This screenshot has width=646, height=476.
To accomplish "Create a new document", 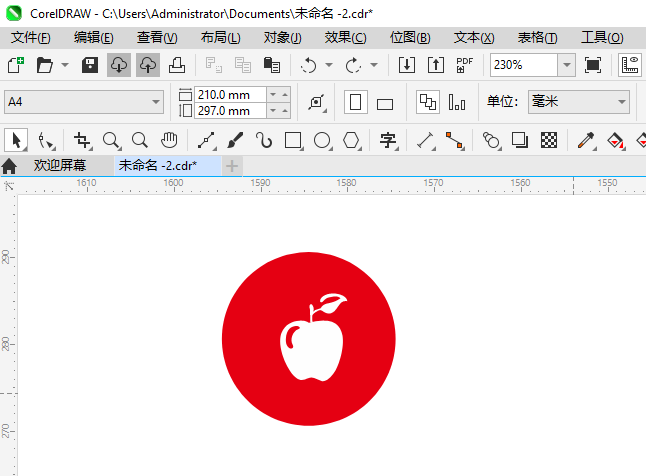I will pyautogui.click(x=16, y=65).
